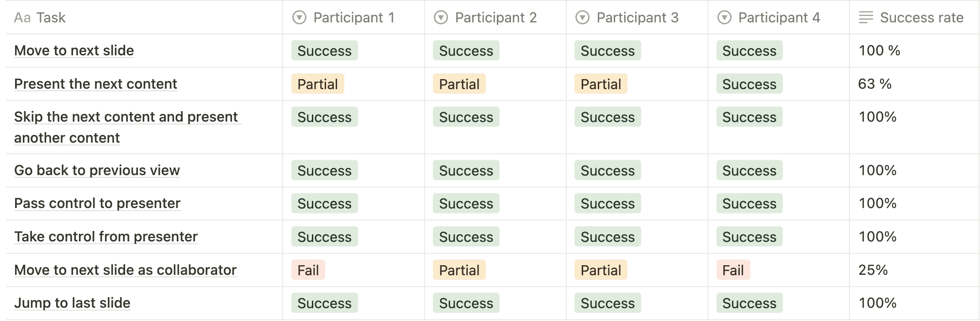Change Participant 4 Success tag on Present content row

point(749,84)
